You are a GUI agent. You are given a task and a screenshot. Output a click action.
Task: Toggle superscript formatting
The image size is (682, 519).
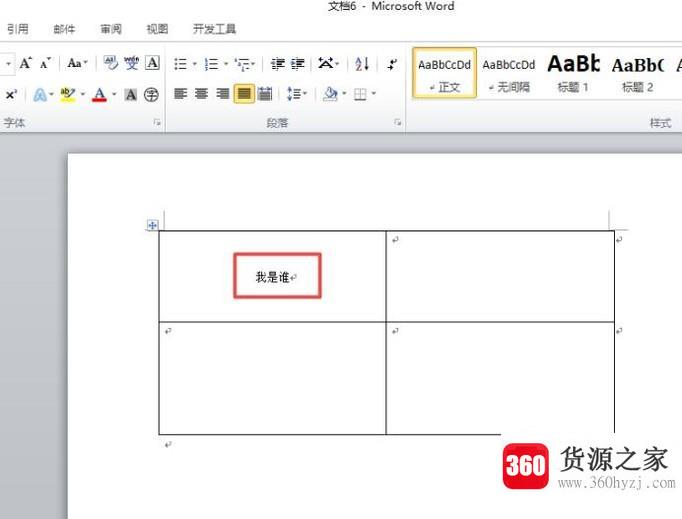[11, 94]
